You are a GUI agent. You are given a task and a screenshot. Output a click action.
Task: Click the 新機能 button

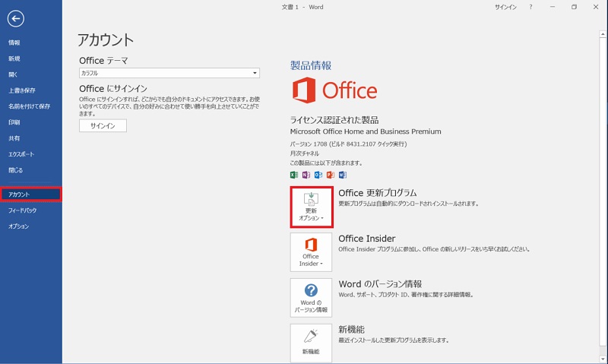pyautogui.click(x=311, y=343)
